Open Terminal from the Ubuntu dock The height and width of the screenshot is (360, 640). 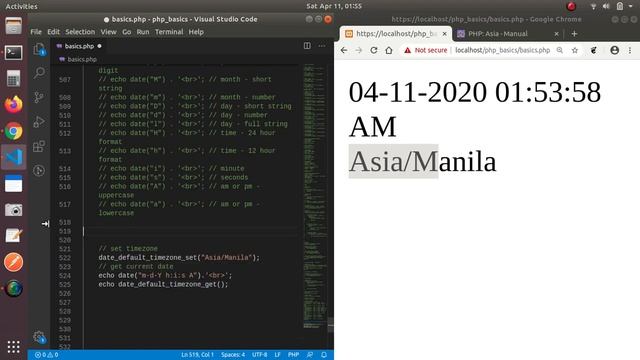13,52
